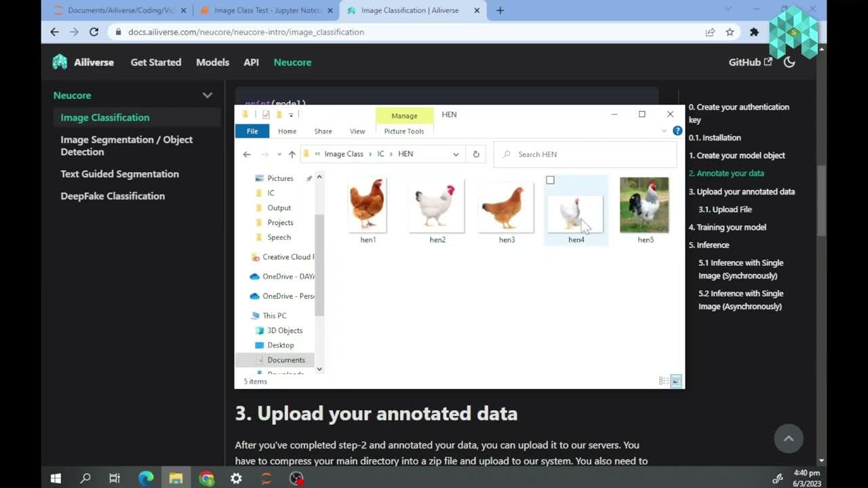Open DeepFake Classification page
This screenshot has height=488, width=868.
click(x=113, y=196)
